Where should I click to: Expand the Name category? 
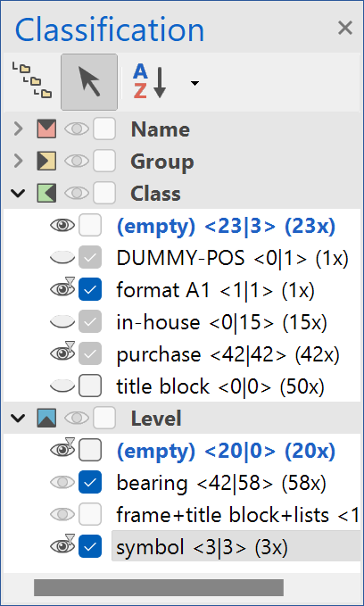(x=18, y=129)
